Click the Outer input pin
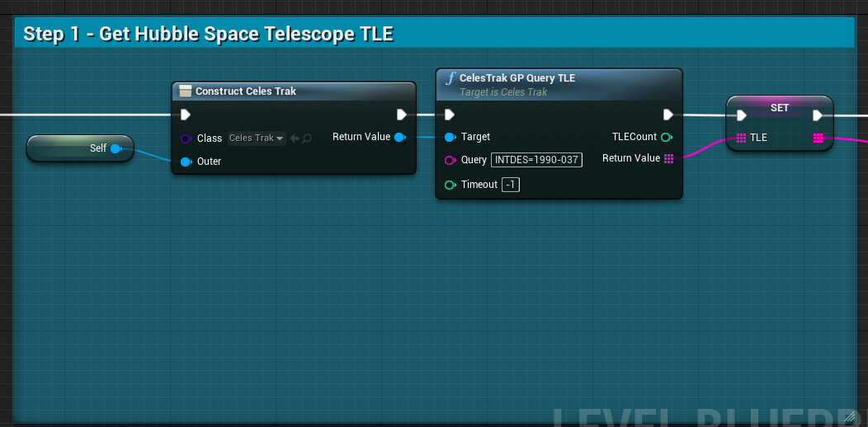 (186, 162)
